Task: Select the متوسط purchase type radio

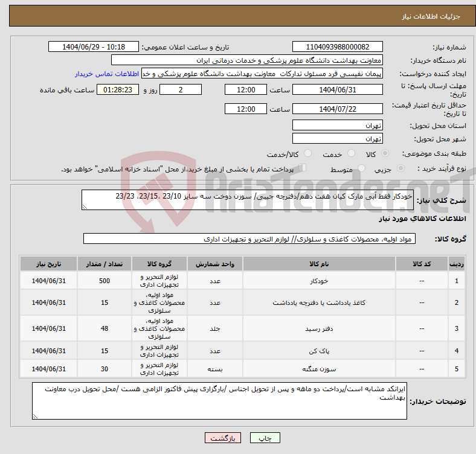Action: coord(362,168)
